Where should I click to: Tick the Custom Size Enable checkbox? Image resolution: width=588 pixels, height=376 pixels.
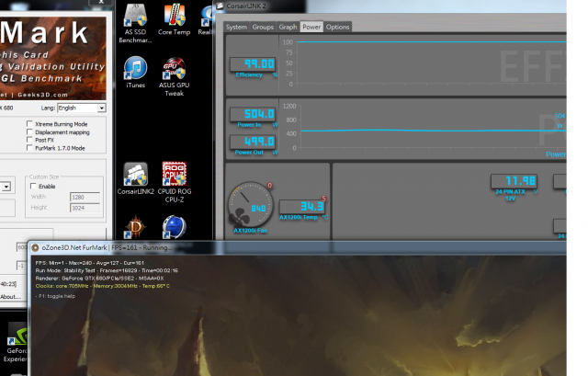(33, 186)
